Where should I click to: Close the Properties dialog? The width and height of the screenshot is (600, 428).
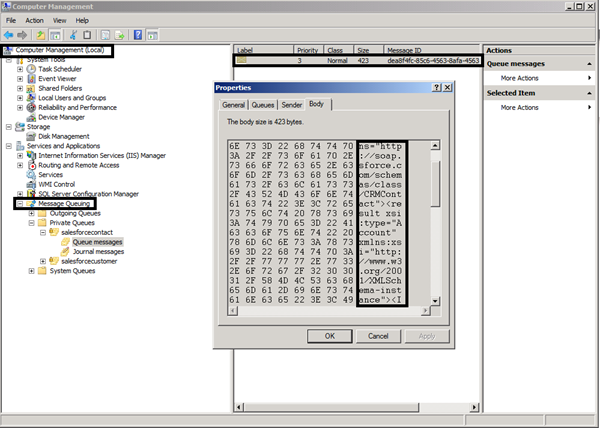coord(447,88)
